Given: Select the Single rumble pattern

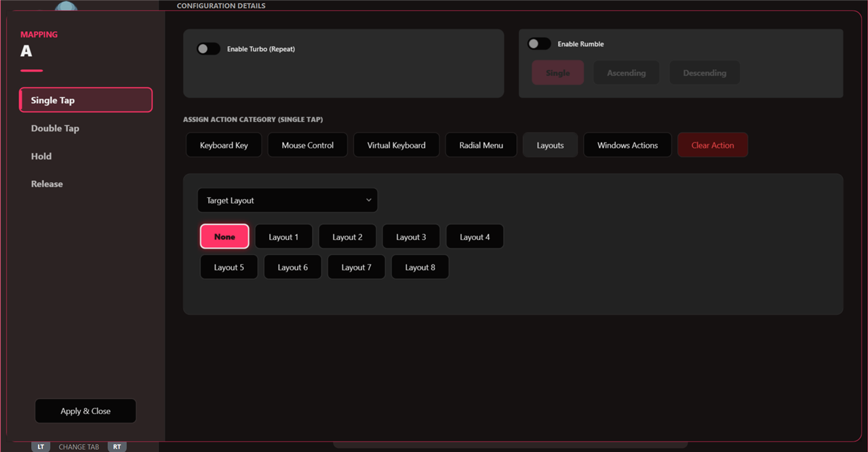Looking at the screenshot, I should coord(557,73).
